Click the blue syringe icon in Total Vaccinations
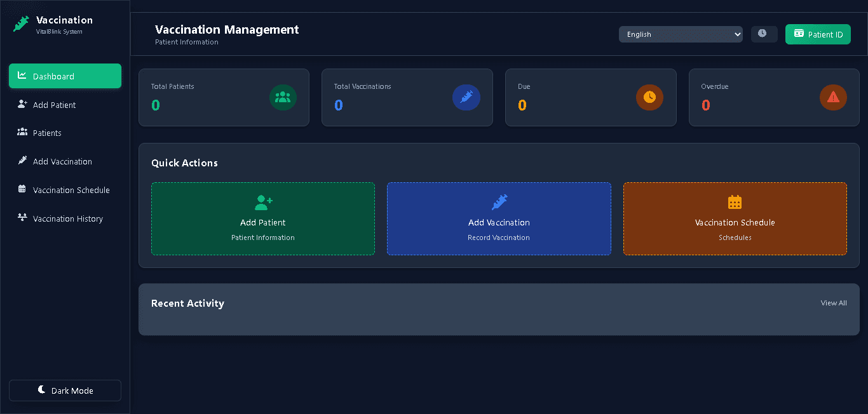Image resolution: width=868 pixels, height=414 pixels. click(x=466, y=97)
